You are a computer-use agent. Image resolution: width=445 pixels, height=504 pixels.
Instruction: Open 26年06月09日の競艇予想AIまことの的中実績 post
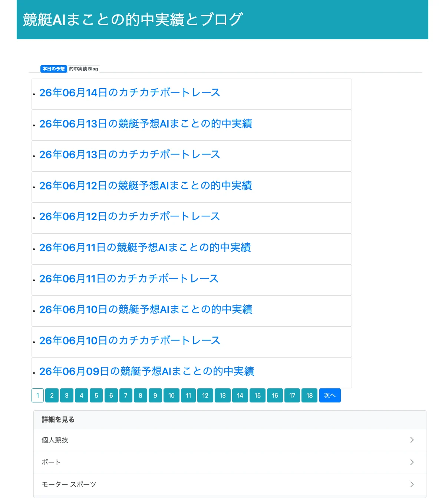tap(147, 371)
